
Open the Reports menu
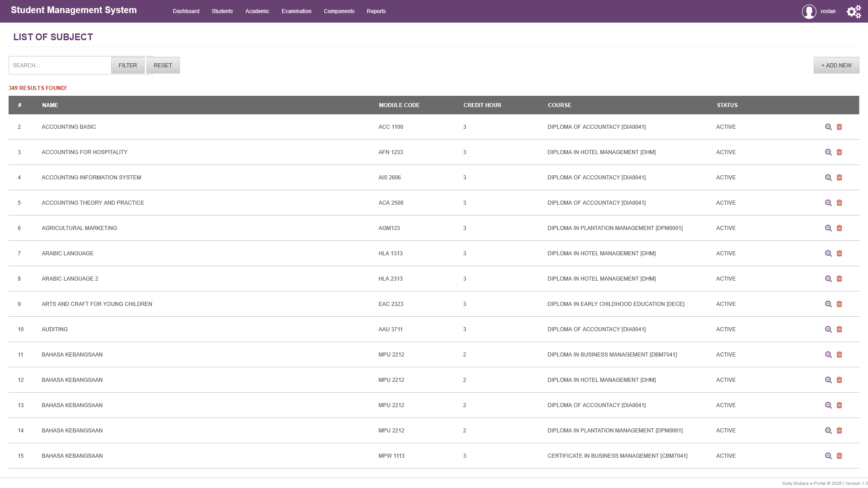(x=376, y=11)
